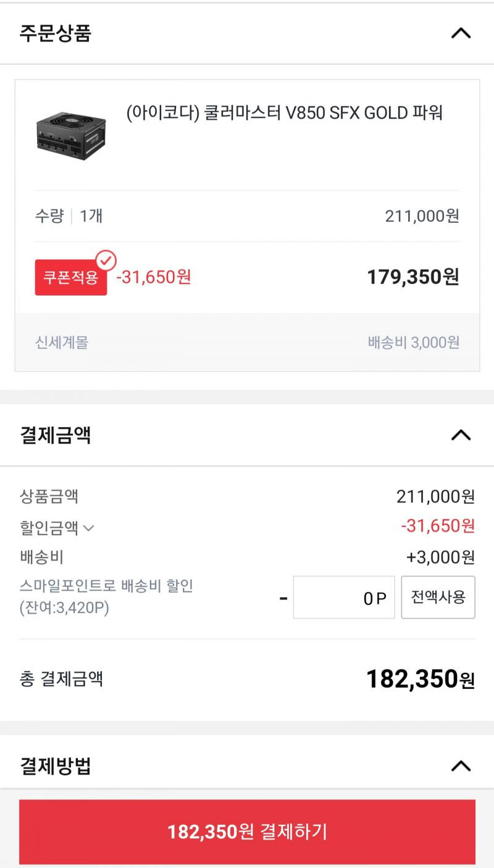Open the Cooler Master V850 product thumbnail
Screen dimensions: 494x868
(62, 132)
